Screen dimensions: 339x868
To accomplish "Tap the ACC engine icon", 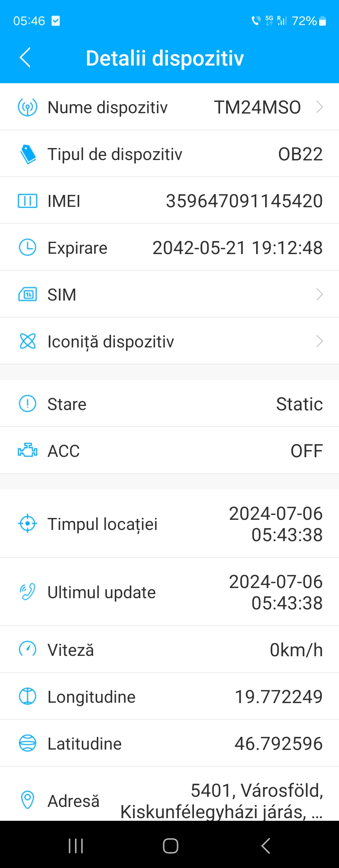I will tap(27, 450).
